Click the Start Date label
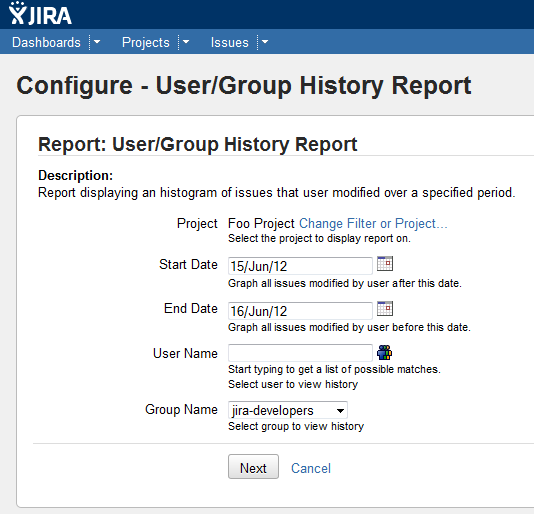Viewport: 534px width, 514px height. click(188, 264)
